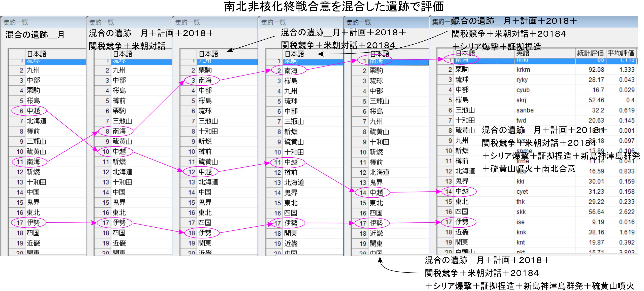Screen dimensions: 644x291
Task: Click 中越 at rank 12 in third list
Action: point(205,172)
